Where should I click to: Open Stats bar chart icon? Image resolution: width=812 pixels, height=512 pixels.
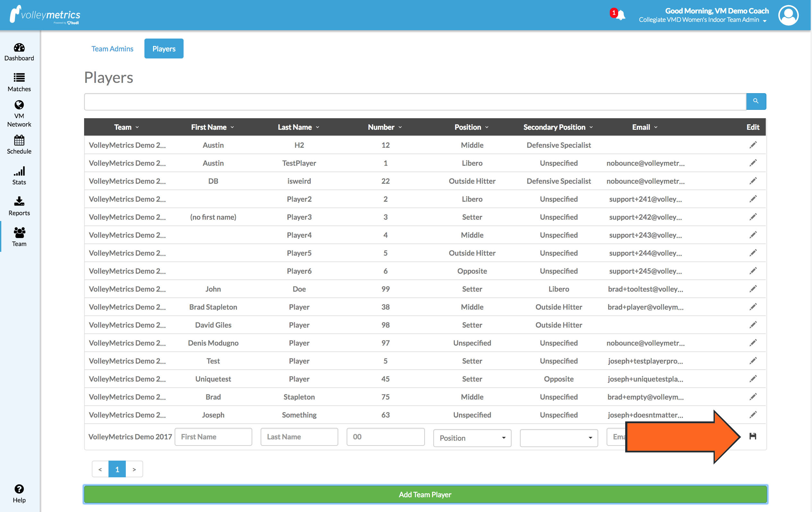coord(19,171)
